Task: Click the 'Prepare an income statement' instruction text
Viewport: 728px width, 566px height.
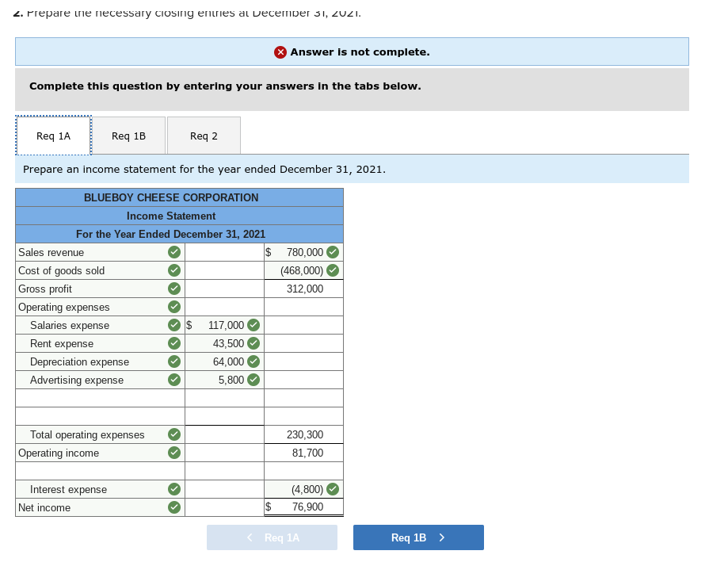Action: (204, 169)
